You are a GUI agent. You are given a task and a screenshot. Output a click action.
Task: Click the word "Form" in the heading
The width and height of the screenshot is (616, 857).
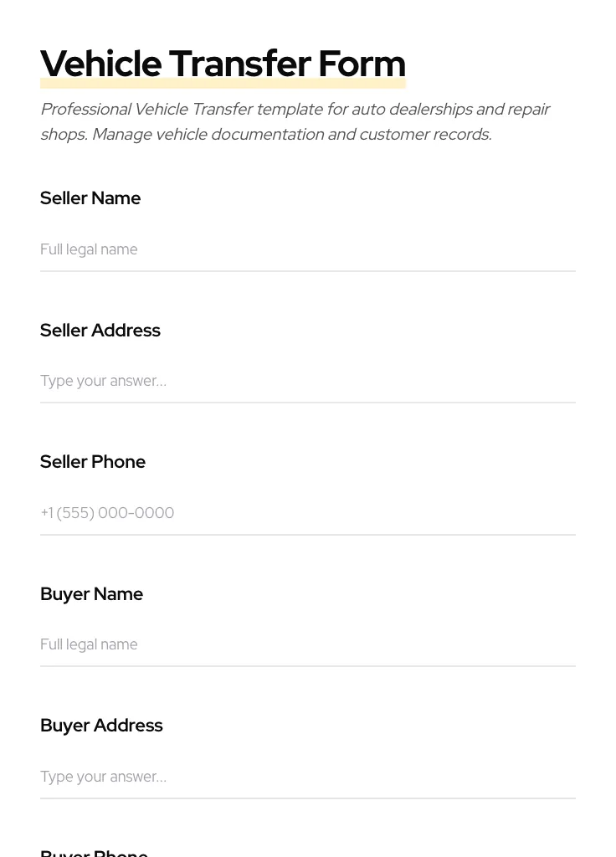[362, 64]
